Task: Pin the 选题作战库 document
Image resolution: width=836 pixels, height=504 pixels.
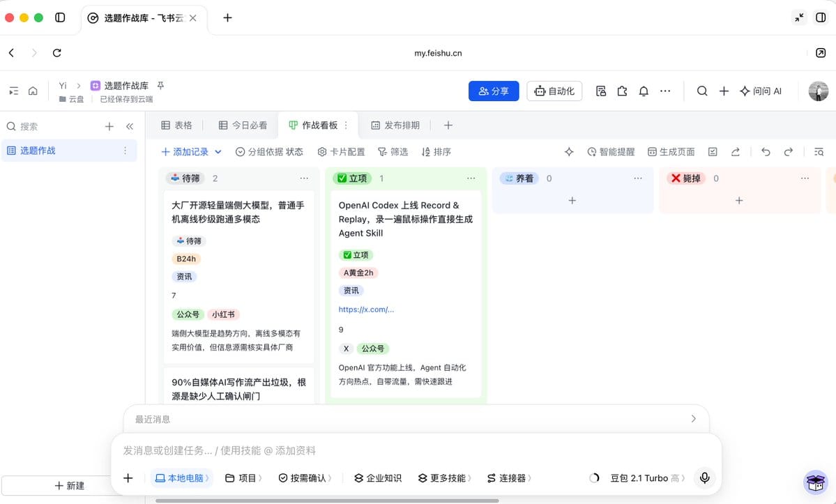Action: [160, 85]
